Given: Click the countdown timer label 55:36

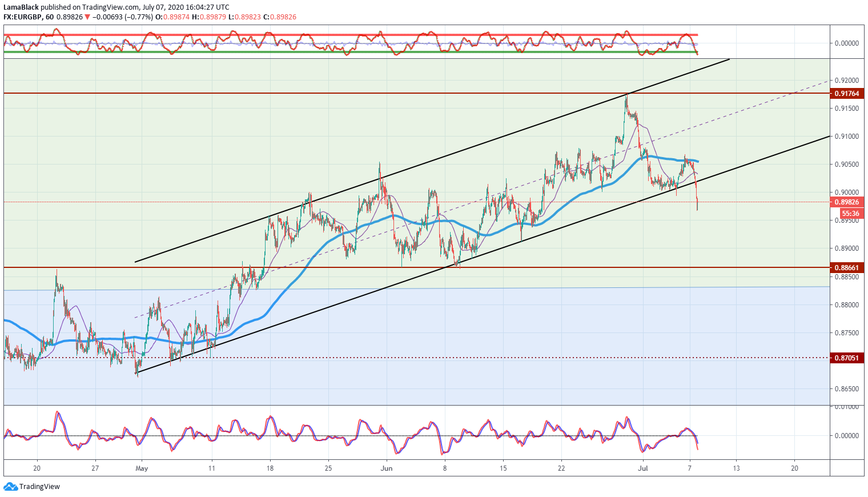Looking at the screenshot, I should click(x=851, y=213).
